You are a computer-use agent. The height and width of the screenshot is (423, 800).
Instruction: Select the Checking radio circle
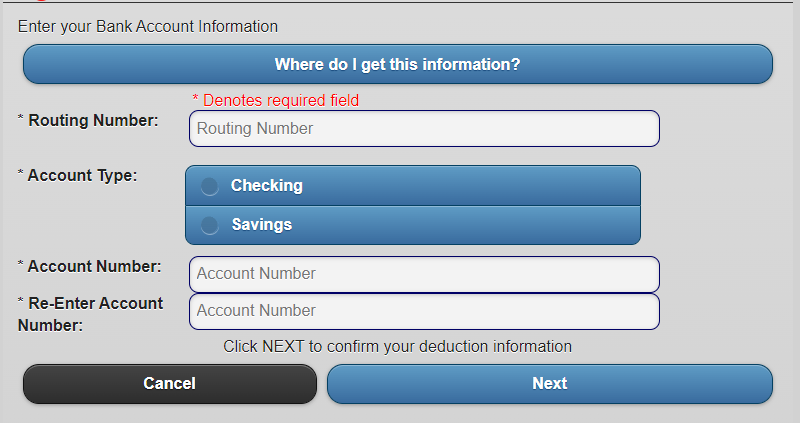click(209, 186)
